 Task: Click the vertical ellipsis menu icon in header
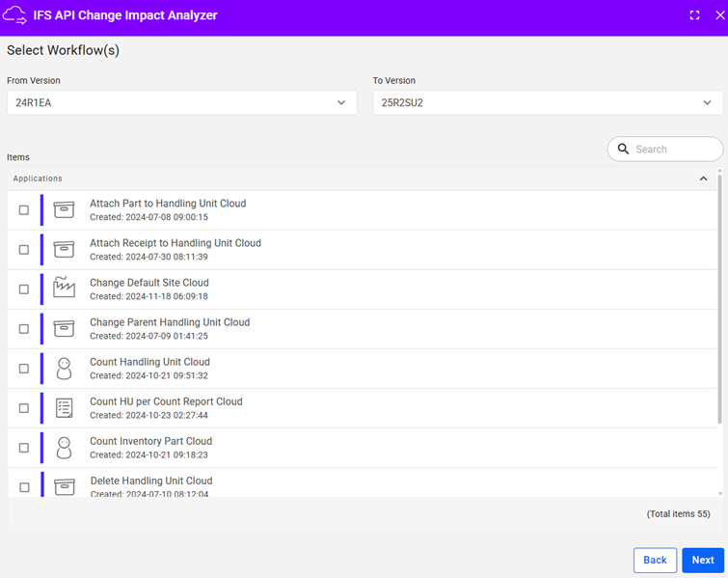715,15
